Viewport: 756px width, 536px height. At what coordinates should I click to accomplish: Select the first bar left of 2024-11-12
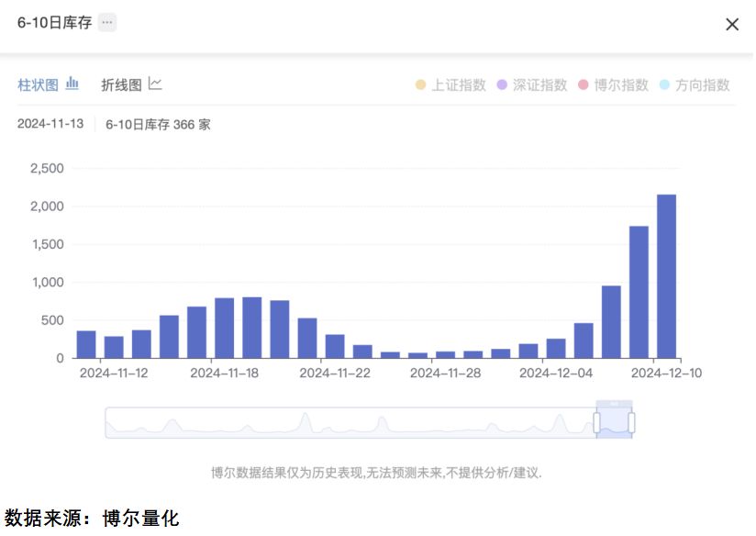pyautogui.click(x=86, y=344)
